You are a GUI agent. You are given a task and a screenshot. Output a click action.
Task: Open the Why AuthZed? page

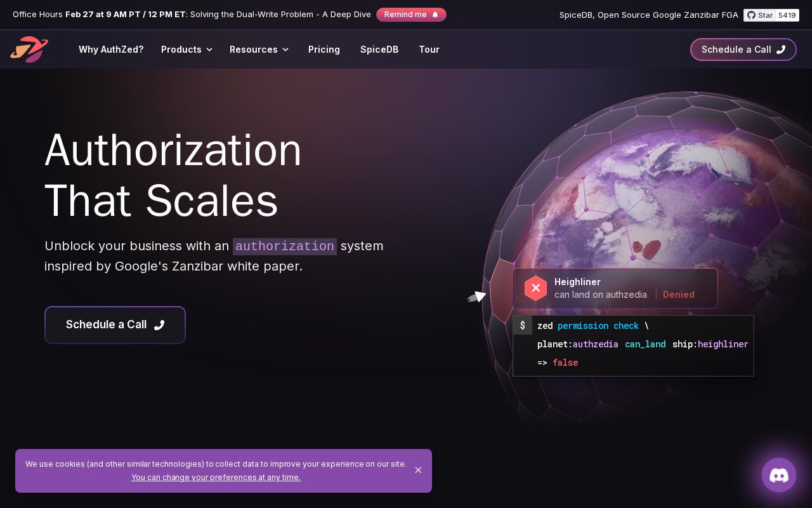click(x=111, y=50)
